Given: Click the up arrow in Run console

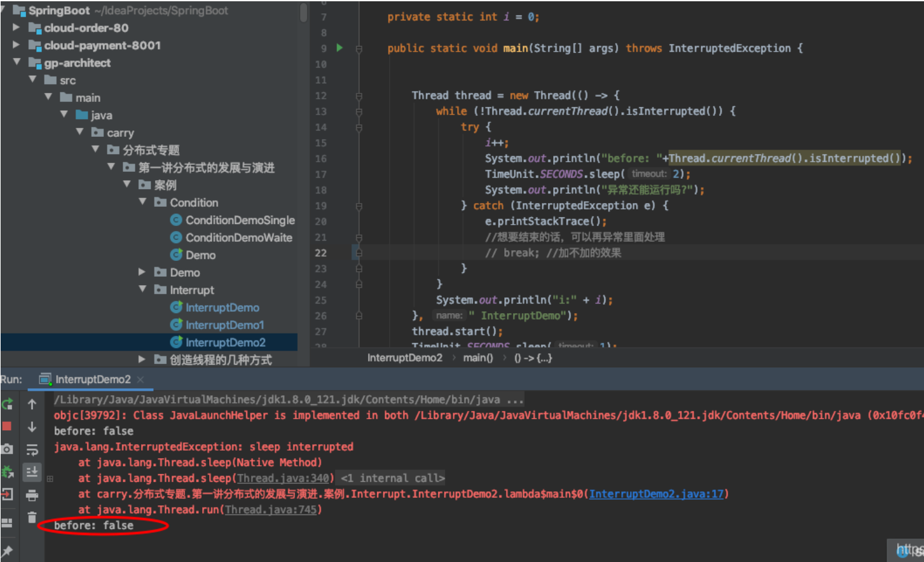Looking at the screenshot, I should pos(32,404).
